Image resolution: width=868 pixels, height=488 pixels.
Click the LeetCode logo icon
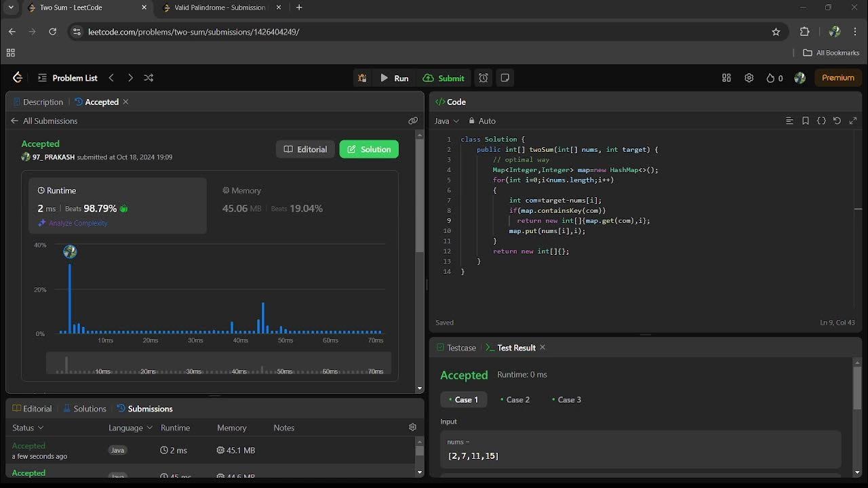tap(18, 78)
